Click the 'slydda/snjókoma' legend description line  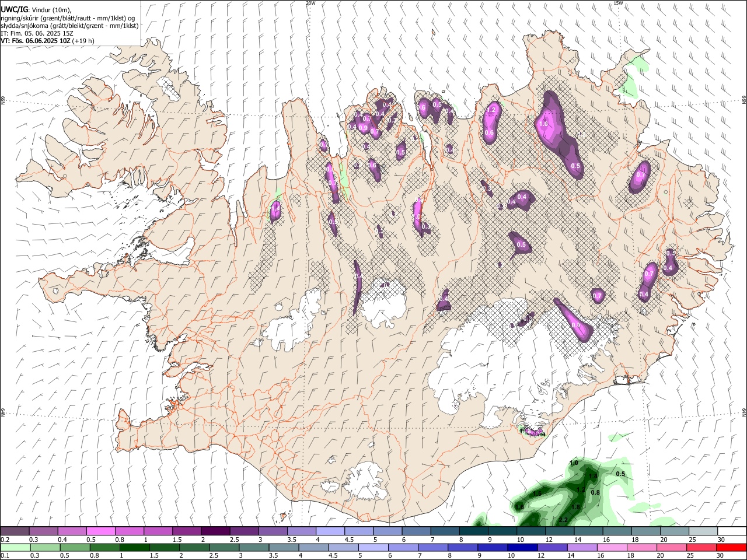click(x=69, y=26)
